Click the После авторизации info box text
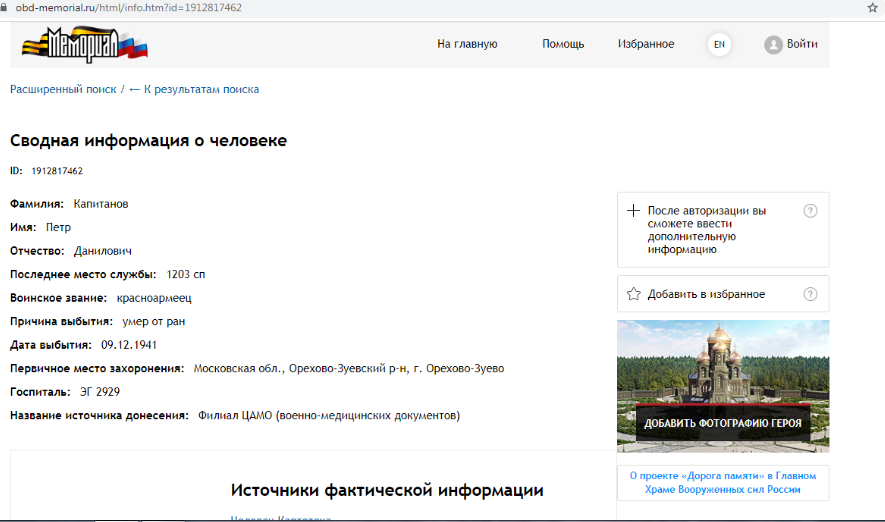 707,230
